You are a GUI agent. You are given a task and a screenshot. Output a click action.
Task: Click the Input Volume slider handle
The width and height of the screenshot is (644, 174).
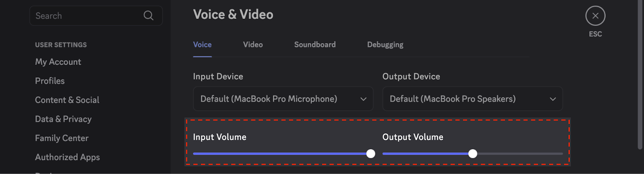[371, 153]
